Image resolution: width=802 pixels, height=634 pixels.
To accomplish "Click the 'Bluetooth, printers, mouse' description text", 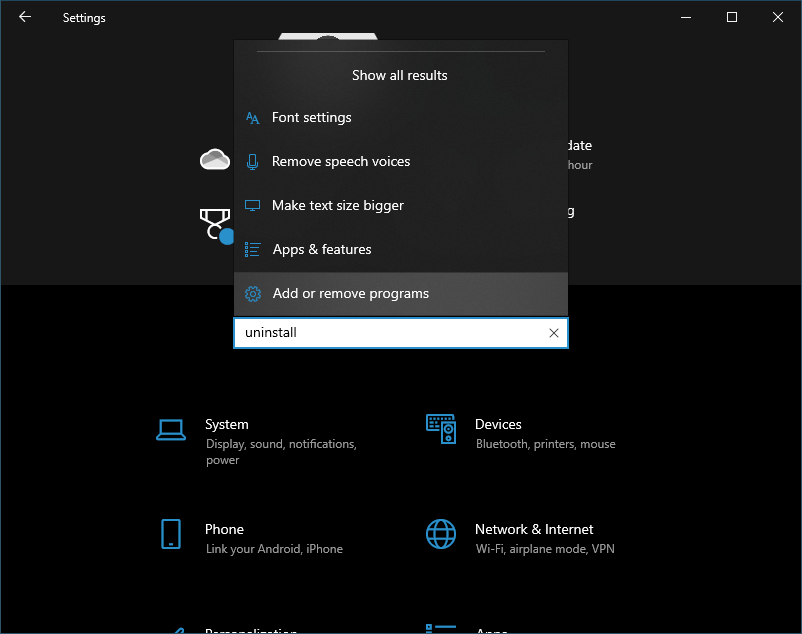I will [x=545, y=444].
